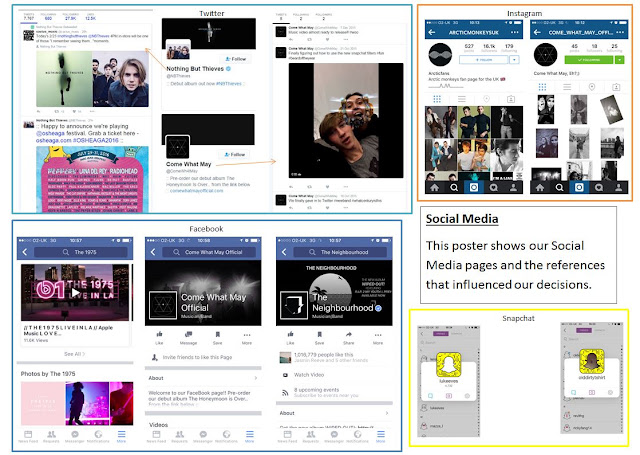Image resolution: width=640 pixels, height=455 pixels.
Task: Tap Message icon on Come What May Official
Action: coord(188,338)
